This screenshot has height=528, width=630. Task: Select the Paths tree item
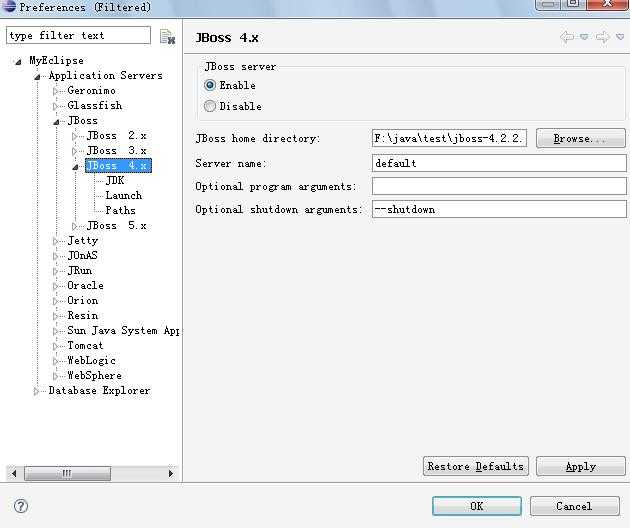[121, 210]
